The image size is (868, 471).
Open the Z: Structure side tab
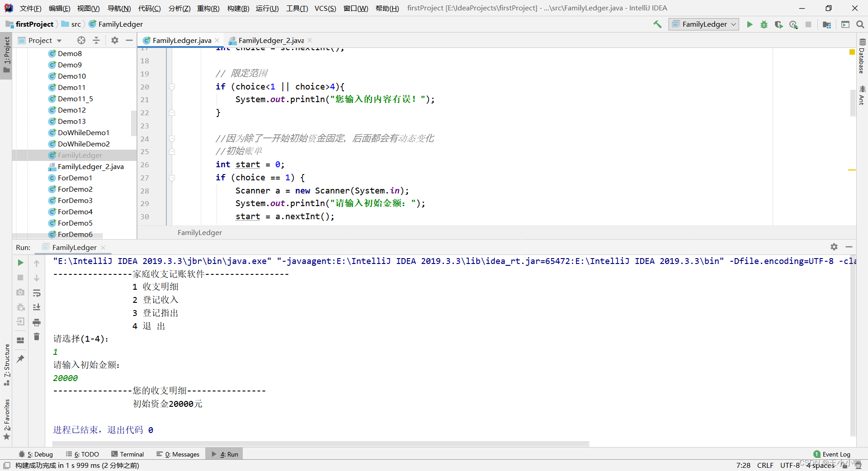tap(6, 364)
